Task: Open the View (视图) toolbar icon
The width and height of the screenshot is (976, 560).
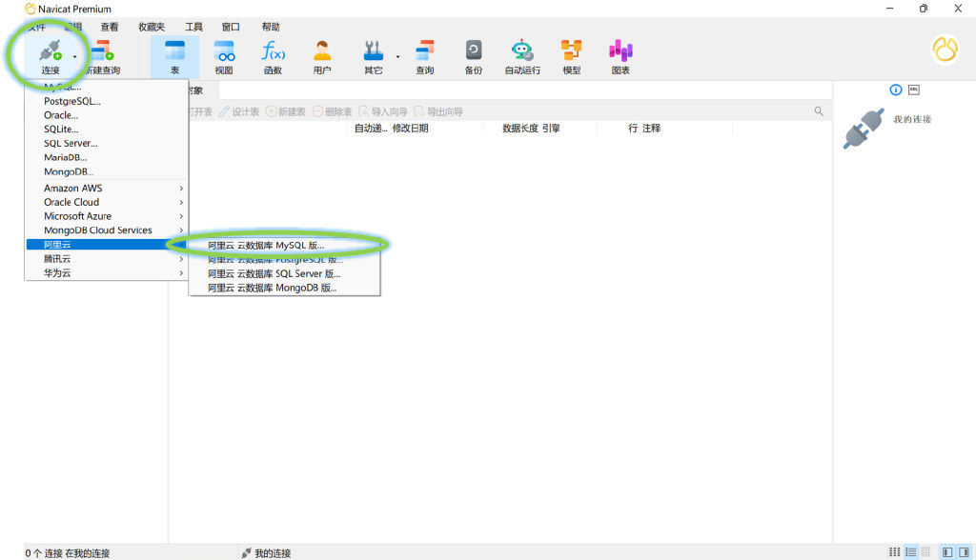Action: pos(224,51)
